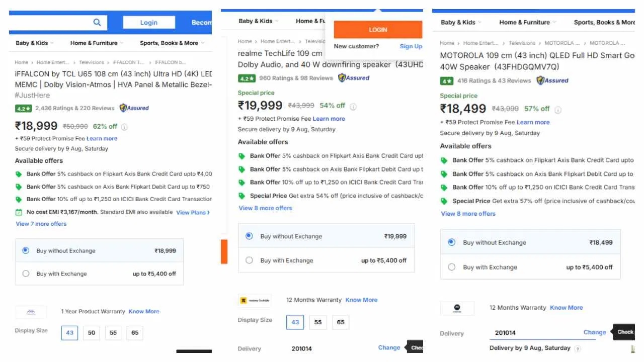Click the pincode 201014 delivery field for Motorola
The width and height of the screenshot is (644, 362).
[542, 333]
